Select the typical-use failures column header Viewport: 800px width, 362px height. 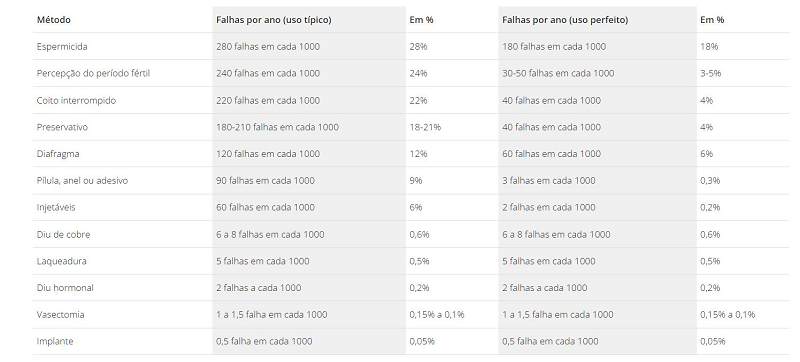[273, 20]
